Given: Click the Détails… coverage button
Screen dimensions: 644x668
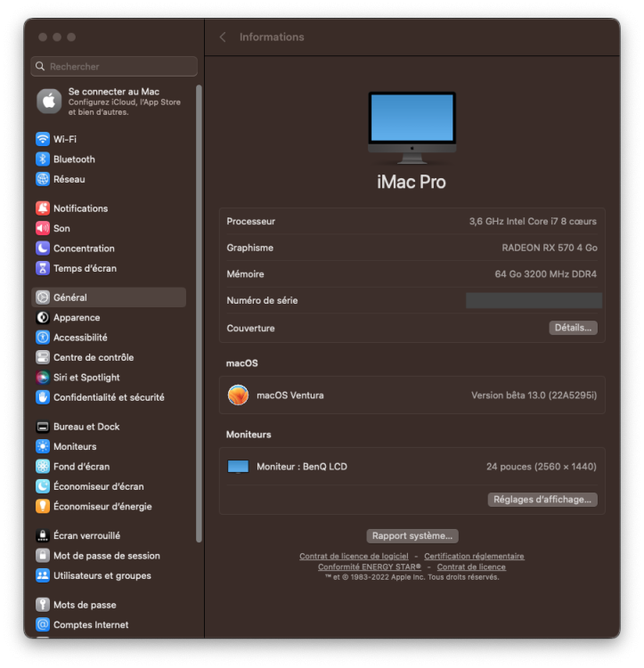Looking at the screenshot, I should (573, 328).
